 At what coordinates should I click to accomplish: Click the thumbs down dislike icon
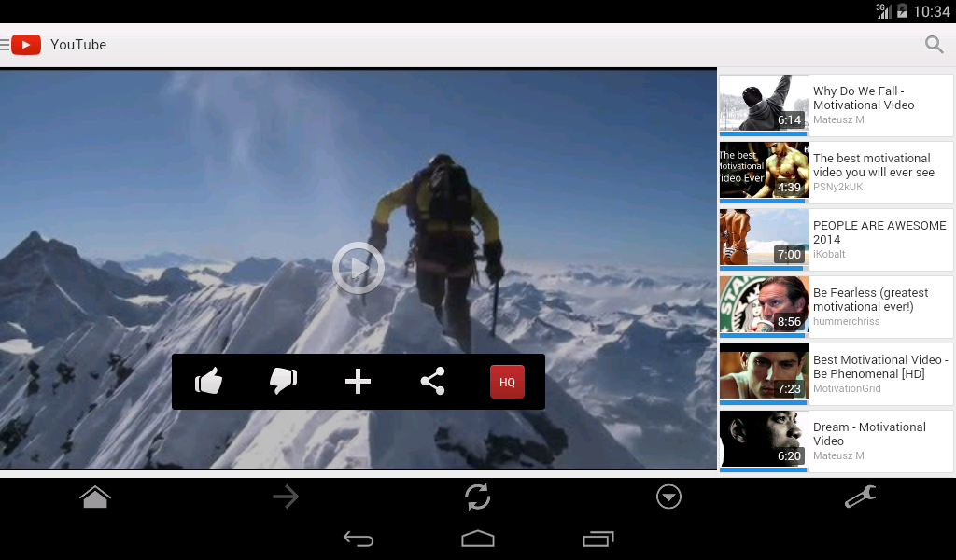coord(283,382)
